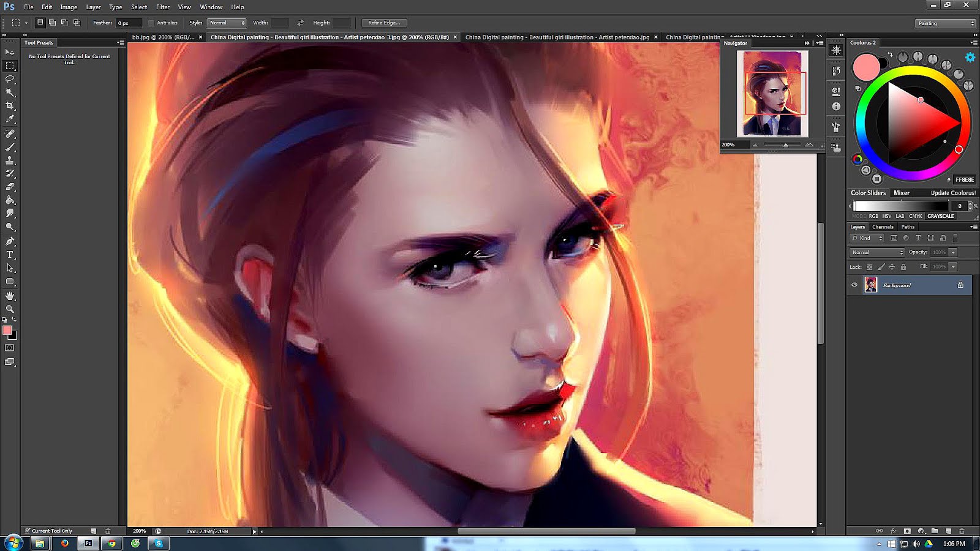
Task: Open the Style dropdown set to Normal
Action: (227, 23)
